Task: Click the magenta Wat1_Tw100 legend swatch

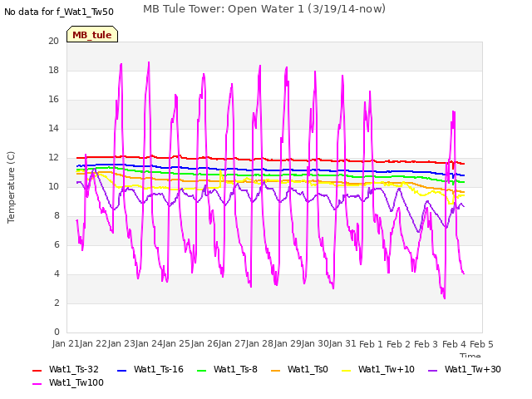Action: pos(37,384)
